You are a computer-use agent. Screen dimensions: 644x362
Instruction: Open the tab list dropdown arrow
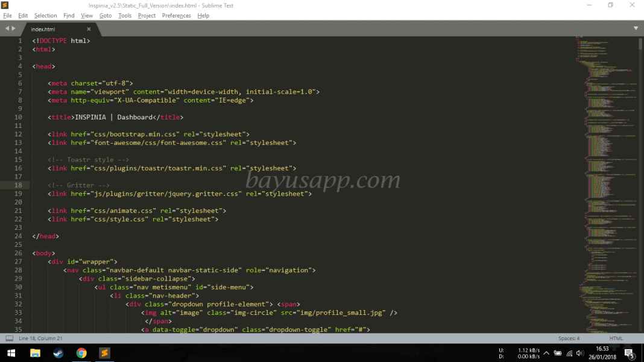click(636, 28)
